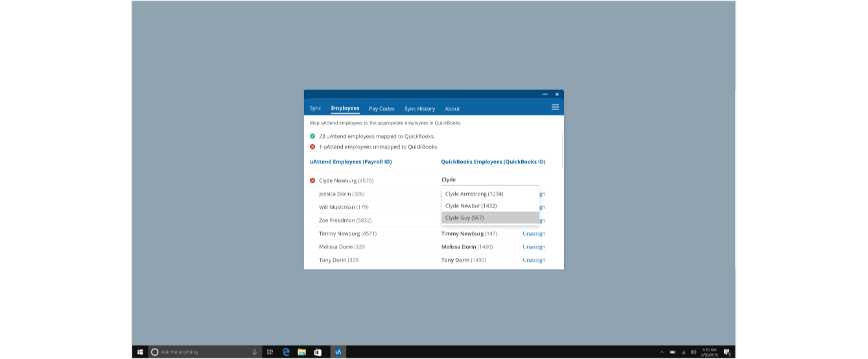Click the QuickBooks employee search field with Clyde
Screen dimensions: 868x359
pyautogui.click(x=489, y=180)
